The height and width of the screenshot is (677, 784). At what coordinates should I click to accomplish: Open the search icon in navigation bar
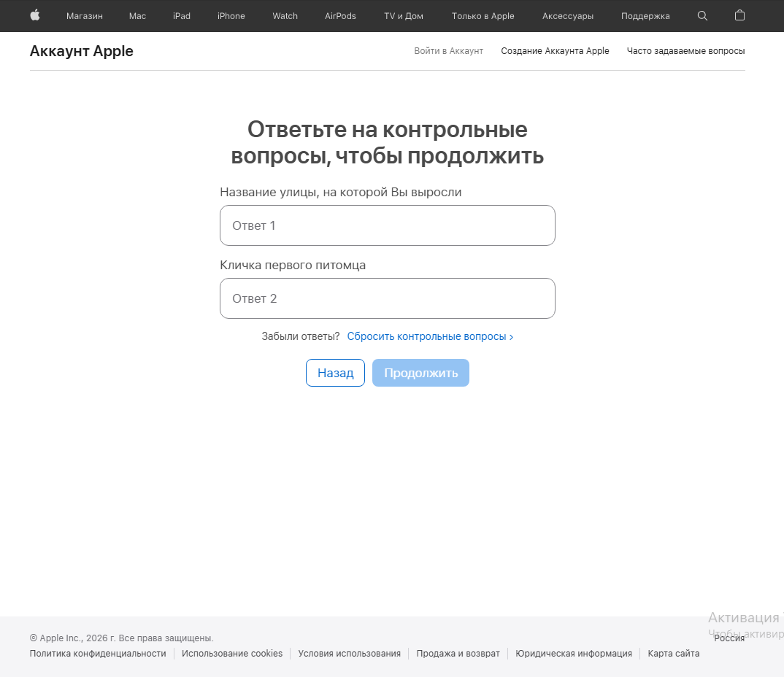point(702,15)
